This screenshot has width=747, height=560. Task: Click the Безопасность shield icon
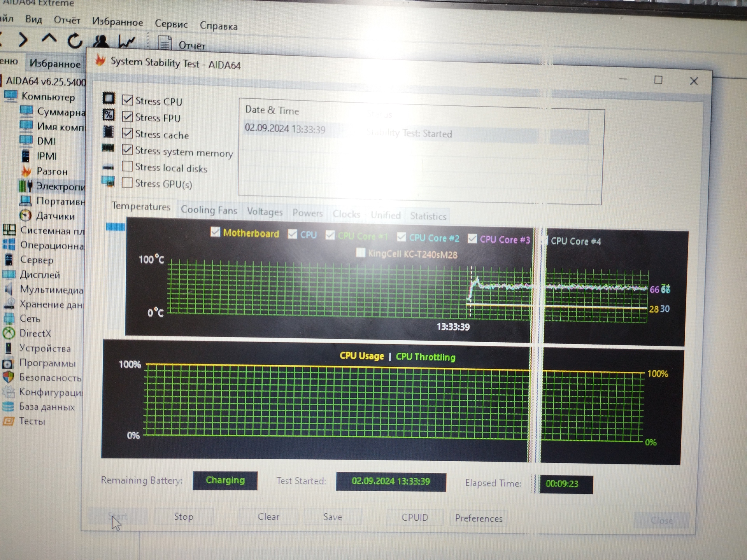(8, 377)
